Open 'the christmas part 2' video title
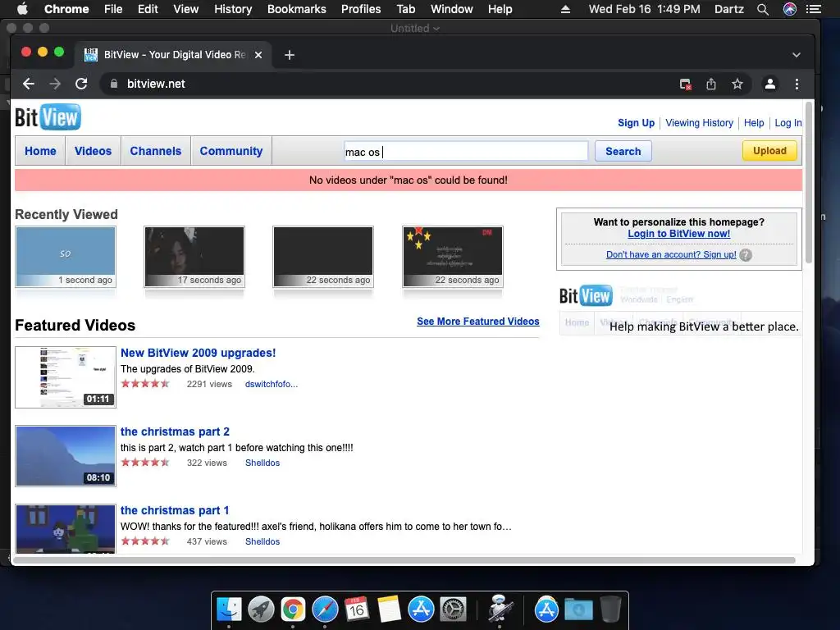The width and height of the screenshot is (840, 630). (x=176, y=431)
